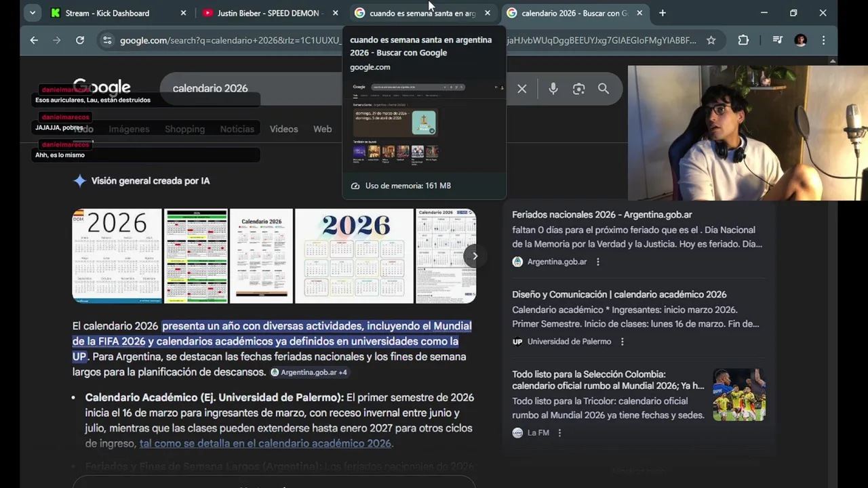
Task: Open the Chrome profile avatar
Action: pos(800,41)
